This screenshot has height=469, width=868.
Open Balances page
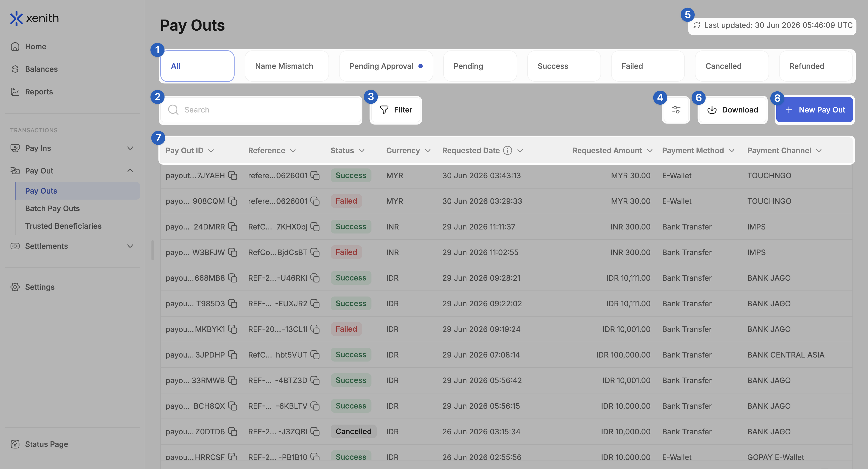[x=41, y=69]
